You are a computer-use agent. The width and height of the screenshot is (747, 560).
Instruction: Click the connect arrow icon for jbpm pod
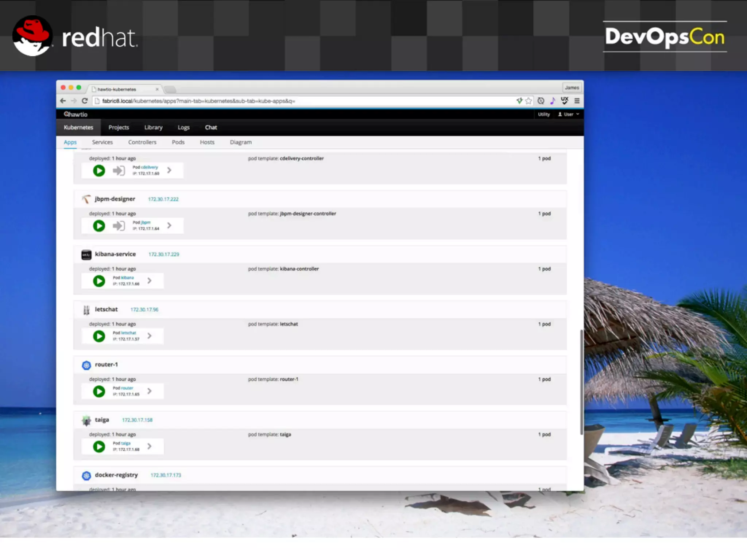(x=119, y=226)
